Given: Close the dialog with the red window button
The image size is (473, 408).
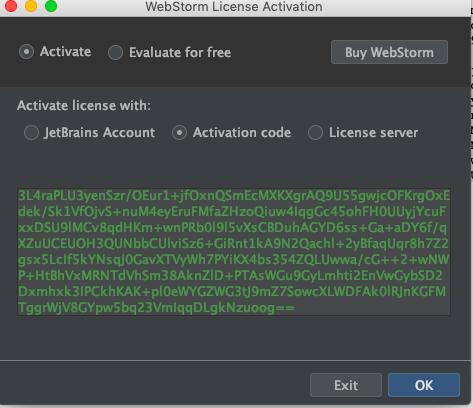Looking at the screenshot, I should 11,6.
